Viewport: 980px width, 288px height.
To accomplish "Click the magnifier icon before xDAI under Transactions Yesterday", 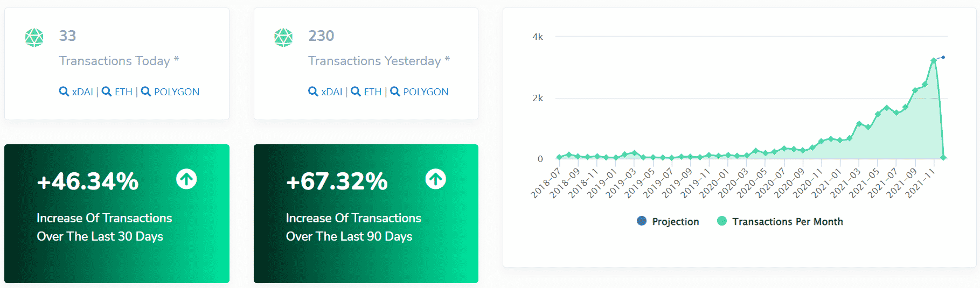I will [313, 92].
